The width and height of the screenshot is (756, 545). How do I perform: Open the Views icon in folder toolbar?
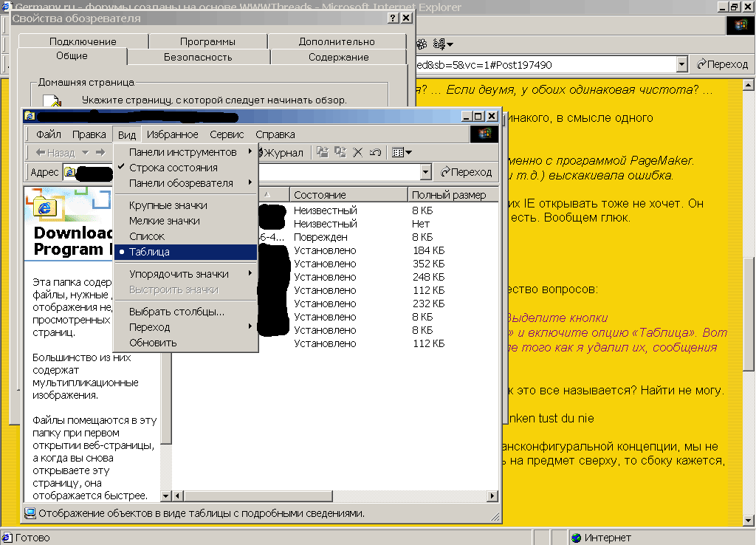click(x=402, y=152)
